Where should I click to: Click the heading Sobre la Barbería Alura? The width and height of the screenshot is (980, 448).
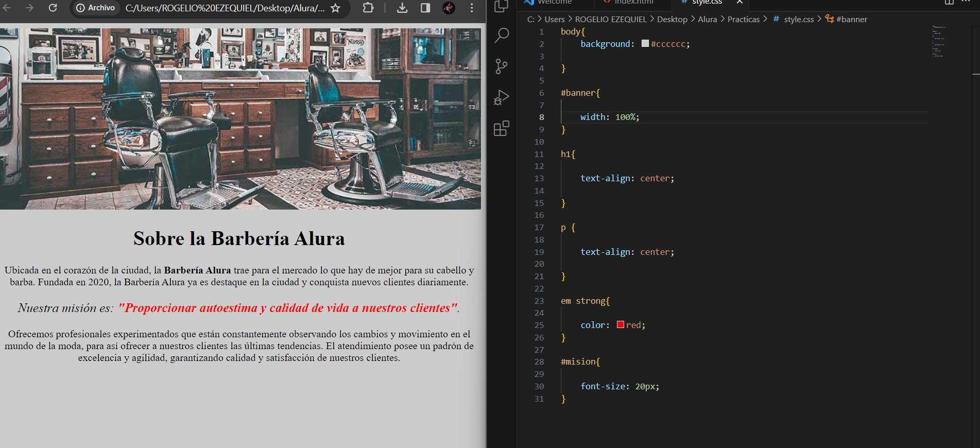click(x=239, y=238)
